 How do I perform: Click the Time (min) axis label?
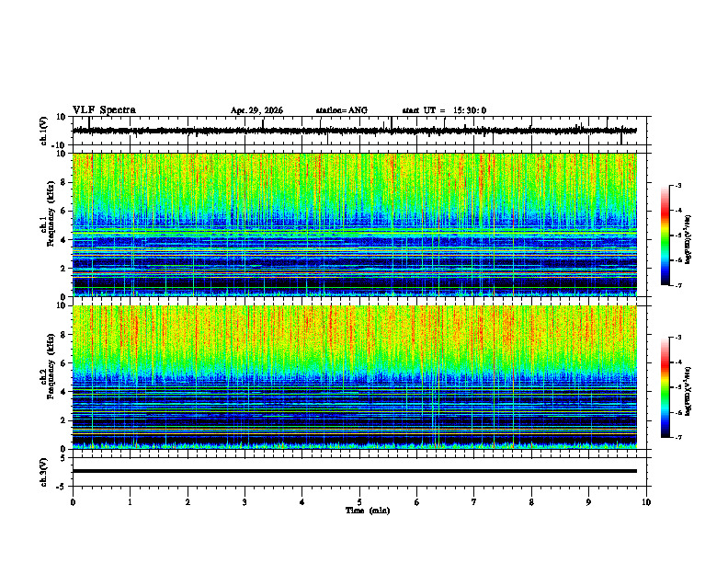point(368,511)
